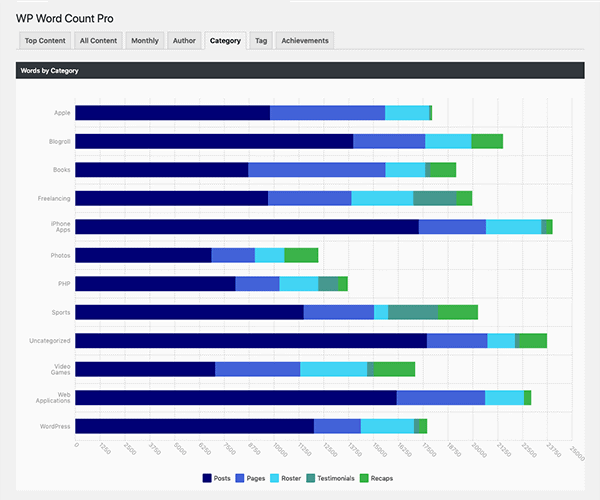Viewport: 600px width, 500px height.
Task: Click the Pages segment of Books bar
Action: (x=317, y=170)
